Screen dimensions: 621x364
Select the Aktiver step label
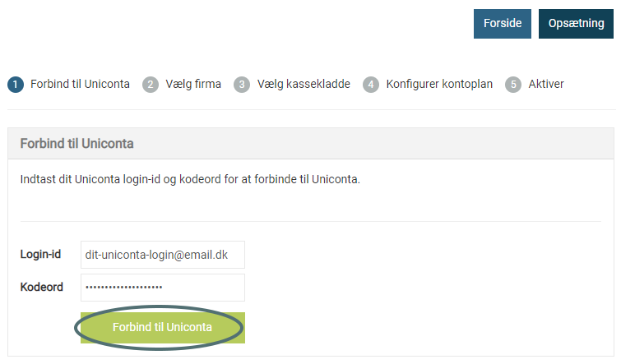point(546,84)
